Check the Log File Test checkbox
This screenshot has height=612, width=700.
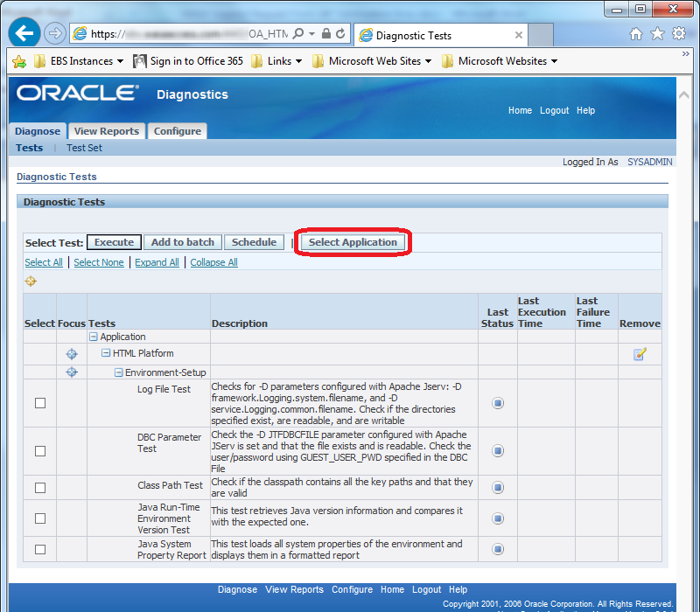coord(40,403)
